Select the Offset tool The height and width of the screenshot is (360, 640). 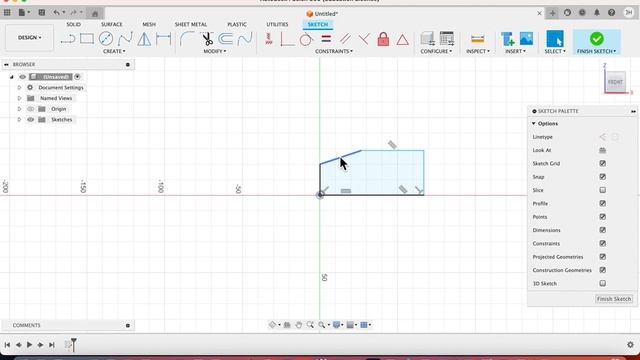click(225, 39)
